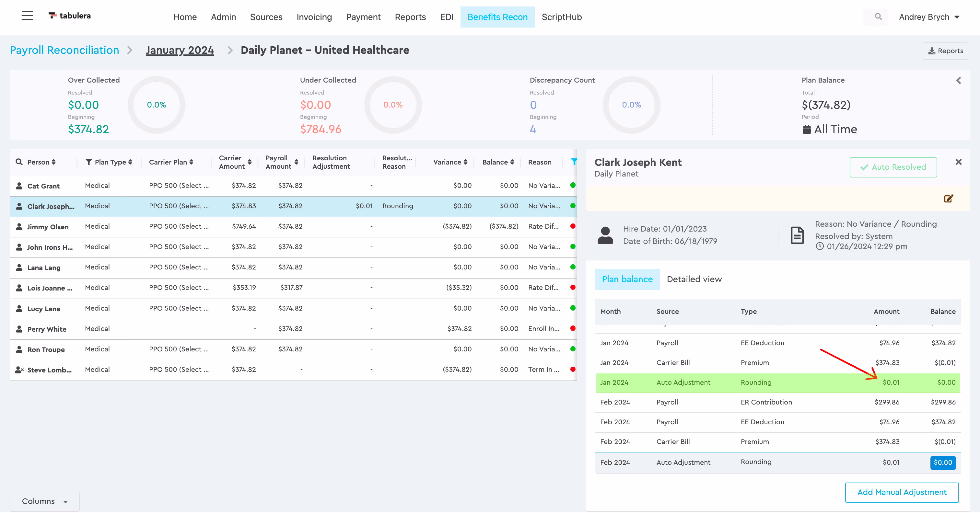Click the edit note pencil icon
980x513 pixels.
(949, 199)
